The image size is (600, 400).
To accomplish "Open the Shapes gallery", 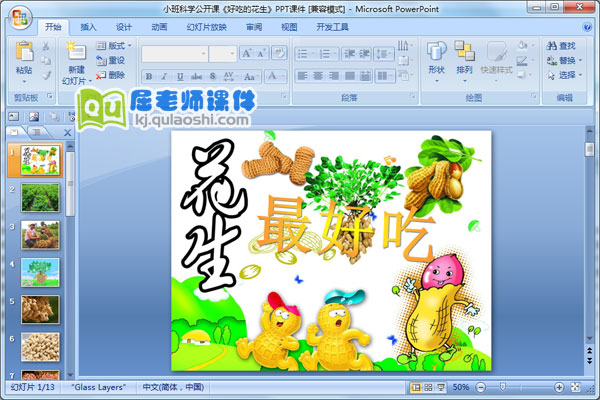I will click(x=437, y=59).
